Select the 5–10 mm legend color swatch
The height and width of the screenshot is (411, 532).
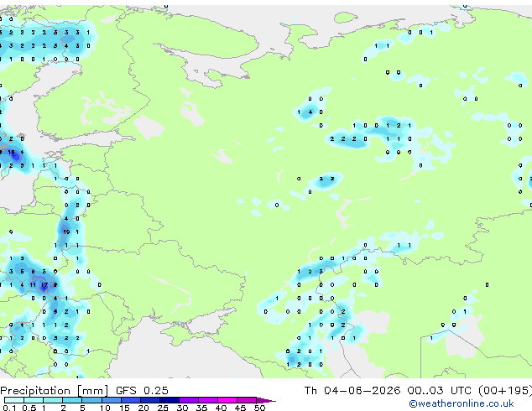91,400
